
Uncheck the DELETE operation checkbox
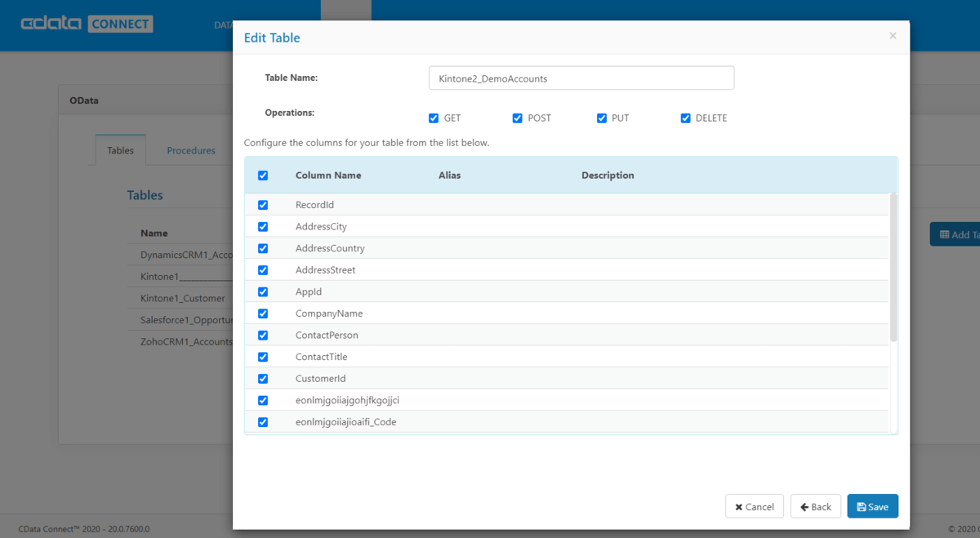(x=686, y=118)
